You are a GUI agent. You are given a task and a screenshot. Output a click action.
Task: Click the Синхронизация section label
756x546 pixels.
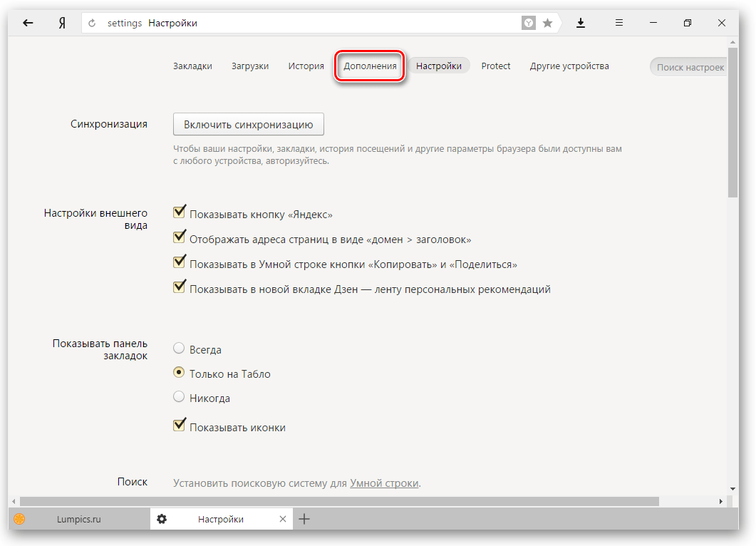(109, 124)
